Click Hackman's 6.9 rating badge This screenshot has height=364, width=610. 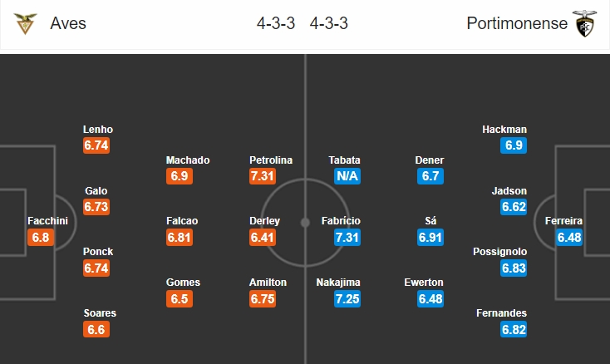(514, 145)
